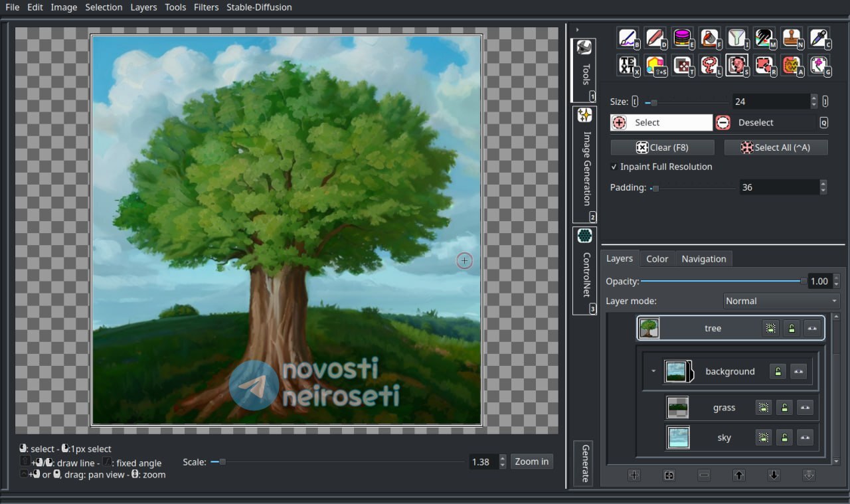Pick the Fill bucket tool
Image resolution: width=850 pixels, height=504 pixels.
(709, 38)
